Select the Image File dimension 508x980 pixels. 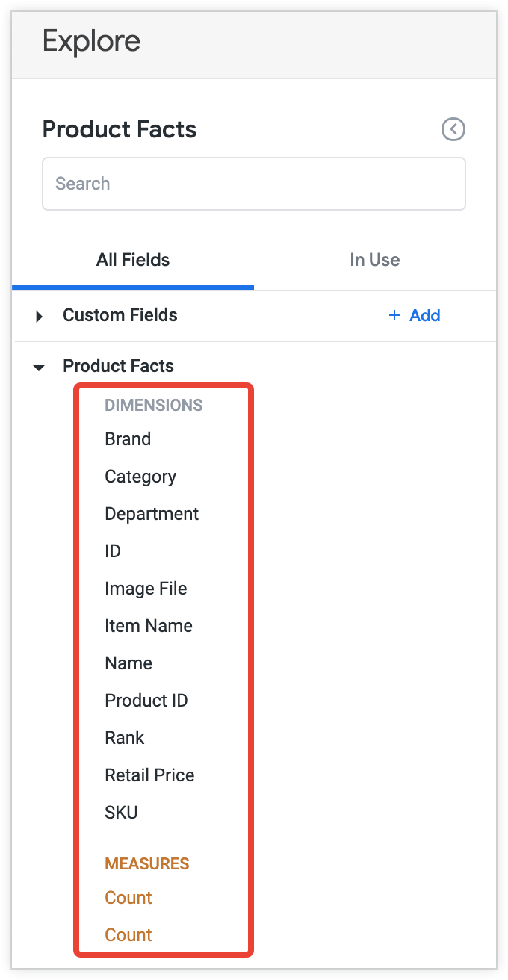146,589
